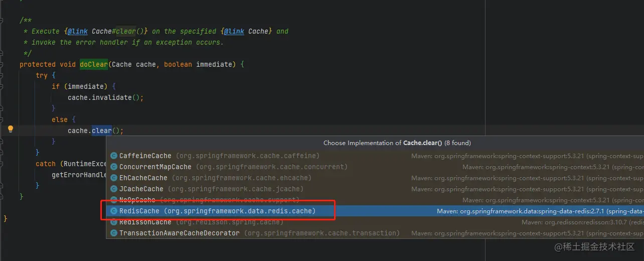Choose the JCacheCache implementation
644x261 pixels.
(x=375, y=189)
